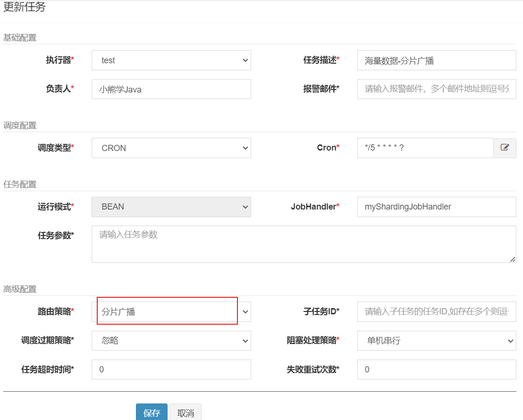The image size is (523, 420).
Task: Click the 子任务ID field label
Action: [x=321, y=311]
